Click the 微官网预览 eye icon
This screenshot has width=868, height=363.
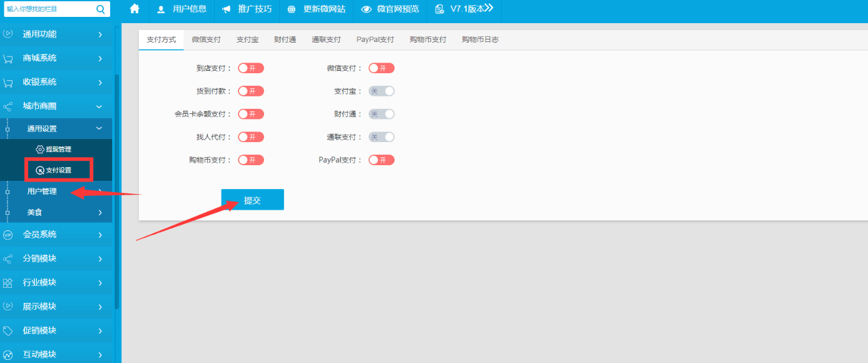366,9
